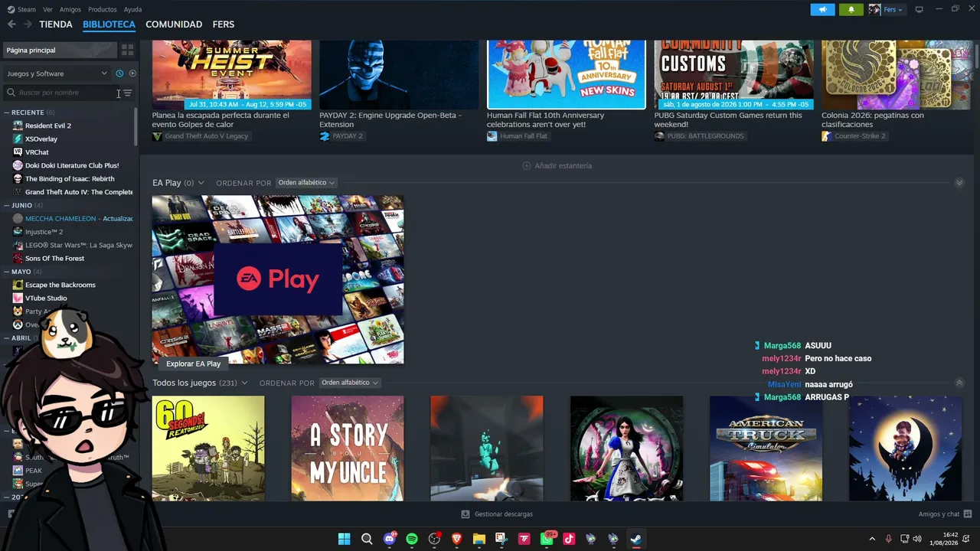Click the Buscar por nombre search field
The image size is (980, 551).
pyautogui.click(x=61, y=93)
